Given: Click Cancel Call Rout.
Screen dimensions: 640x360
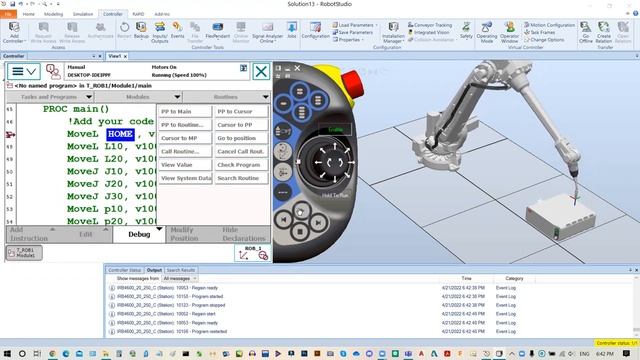Looking at the screenshot, I should tap(242, 151).
